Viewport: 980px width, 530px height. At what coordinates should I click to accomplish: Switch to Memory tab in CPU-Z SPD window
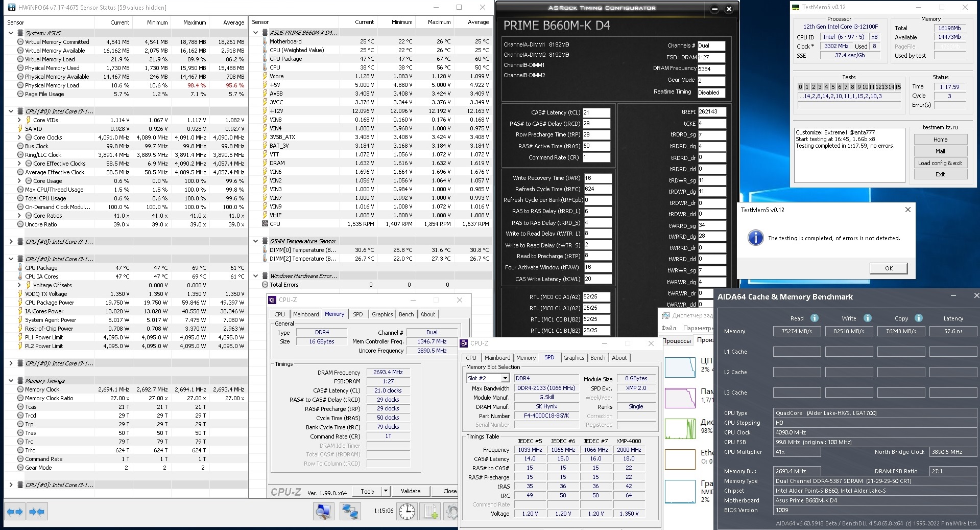coord(526,358)
